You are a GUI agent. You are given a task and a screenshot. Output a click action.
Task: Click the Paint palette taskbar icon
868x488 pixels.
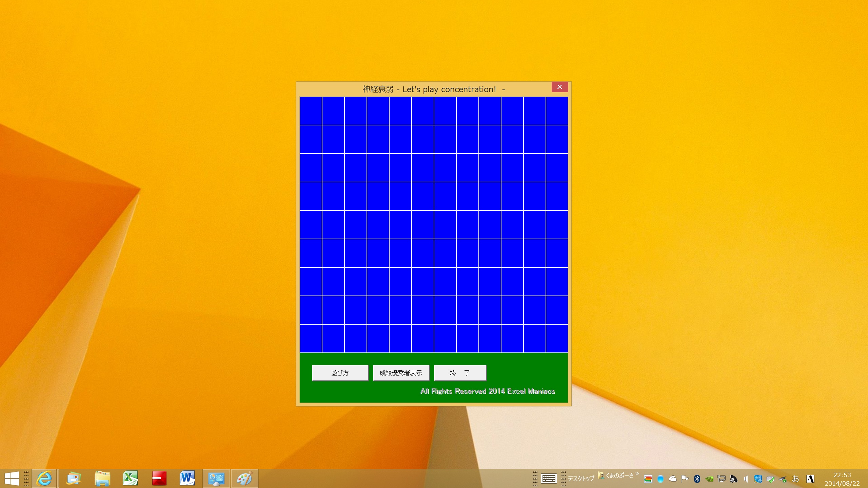click(x=244, y=479)
